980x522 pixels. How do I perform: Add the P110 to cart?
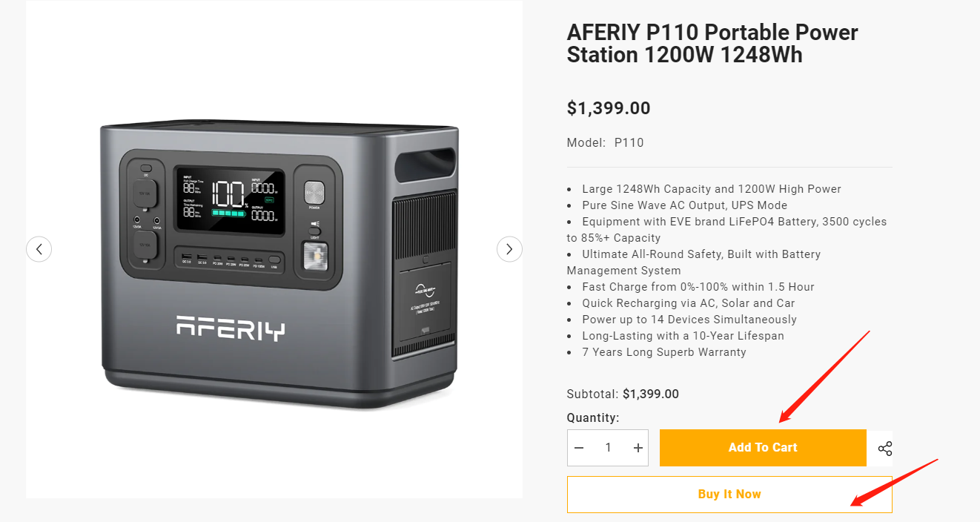tap(763, 448)
